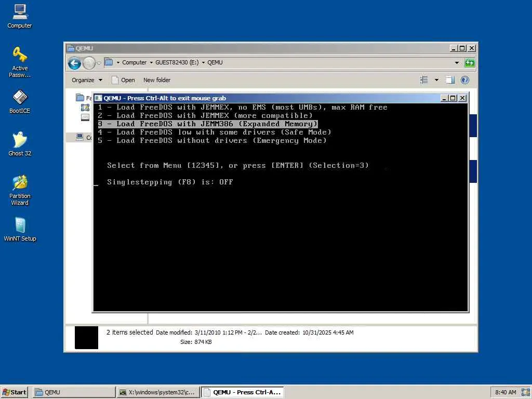
Task: Click the Date modified value in details pane
Action: [x=228, y=332]
